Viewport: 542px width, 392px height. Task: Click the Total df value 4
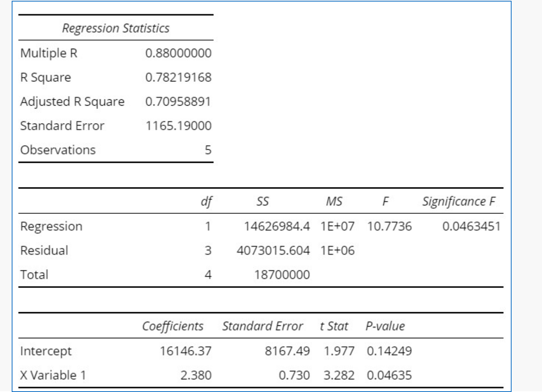pyautogui.click(x=208, y=274)
